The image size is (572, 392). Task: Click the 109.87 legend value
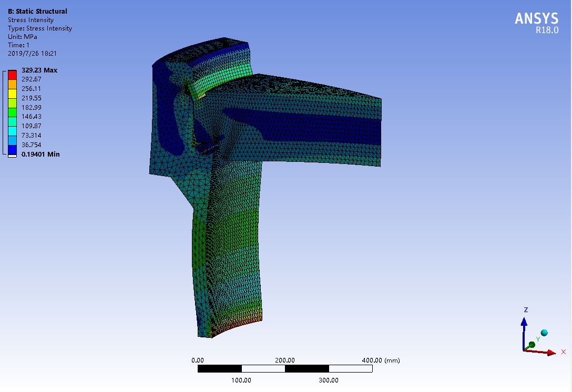[x=32, y=126]
